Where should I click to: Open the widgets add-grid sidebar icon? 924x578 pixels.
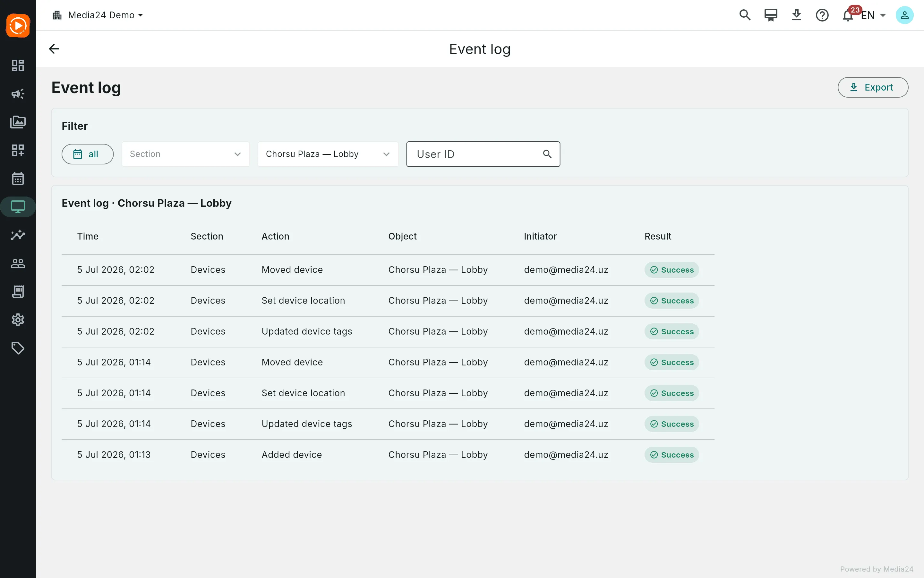tap(18, 150)
